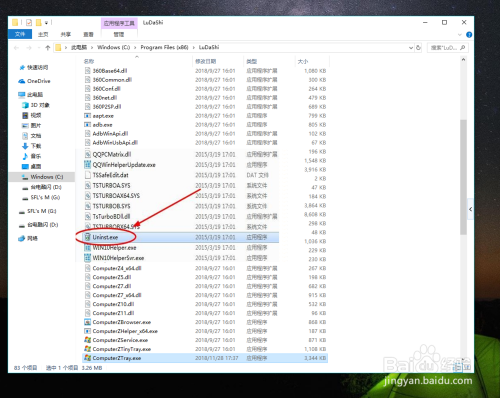Click the Uninst.exe uninstaller icon
This screenshot has width=500, height=398.
coord(88,237)
